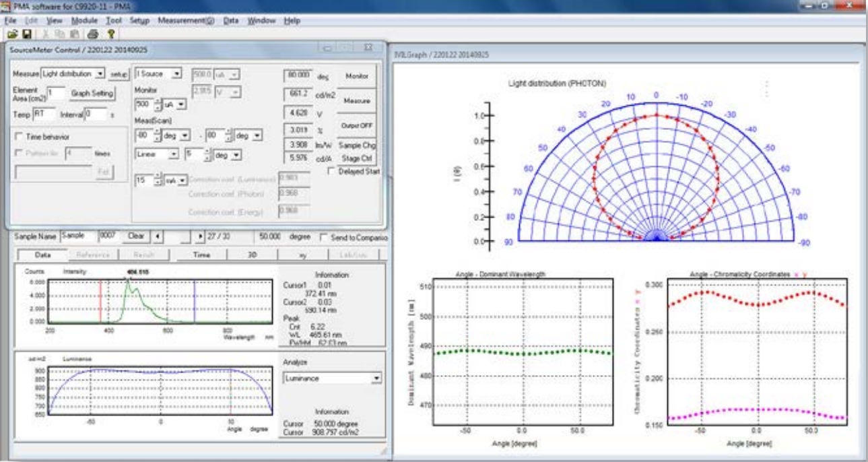Click the yellow Help question mark icon
Image resolution: width=868 pixels, height=462 pixels.
(x=110, y=33)
